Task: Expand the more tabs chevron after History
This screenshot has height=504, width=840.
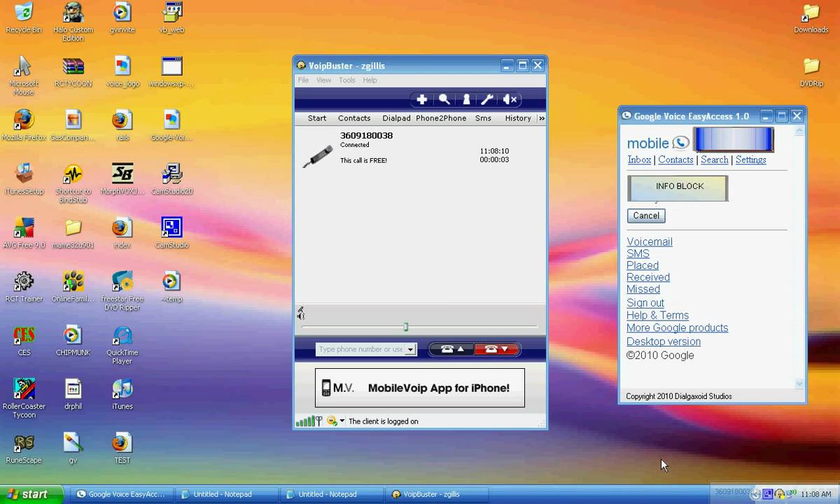Action: [x=541, y=118]
